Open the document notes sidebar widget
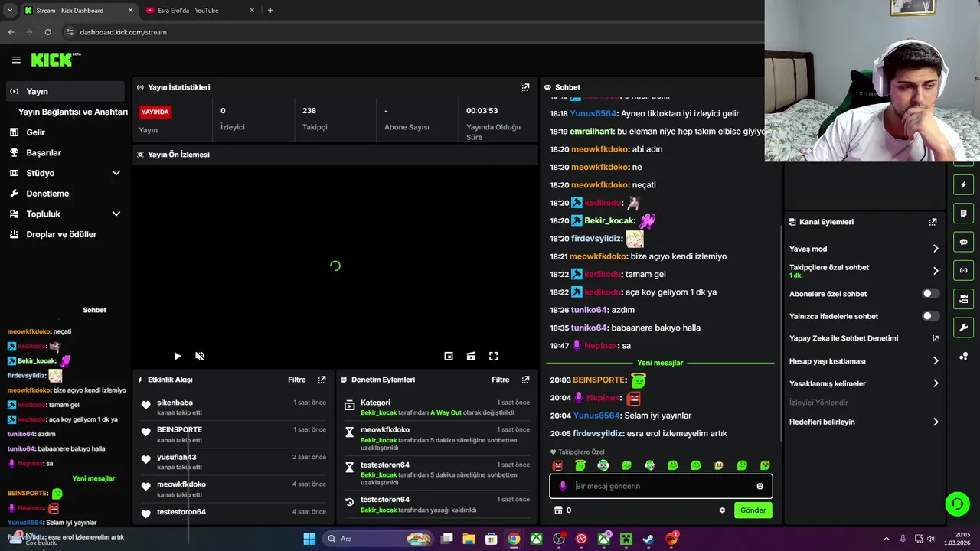This screenshot has width=980, height=551. point(963,214)
